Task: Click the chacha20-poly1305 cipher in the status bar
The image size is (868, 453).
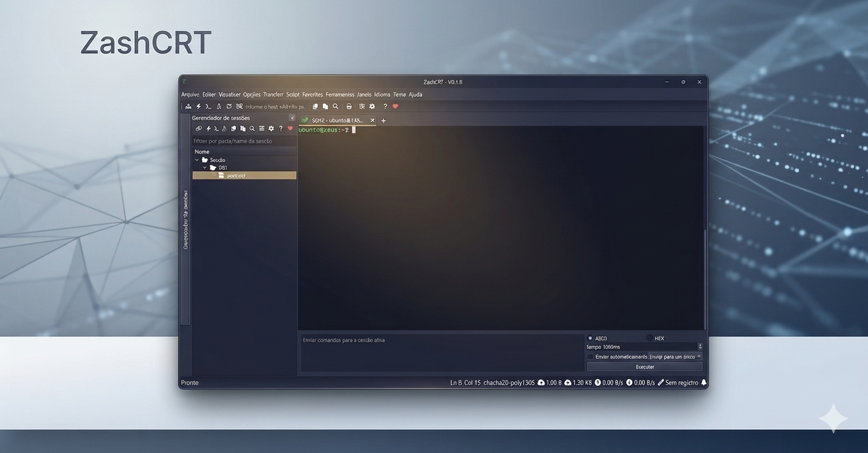Action: pos(509,383)
